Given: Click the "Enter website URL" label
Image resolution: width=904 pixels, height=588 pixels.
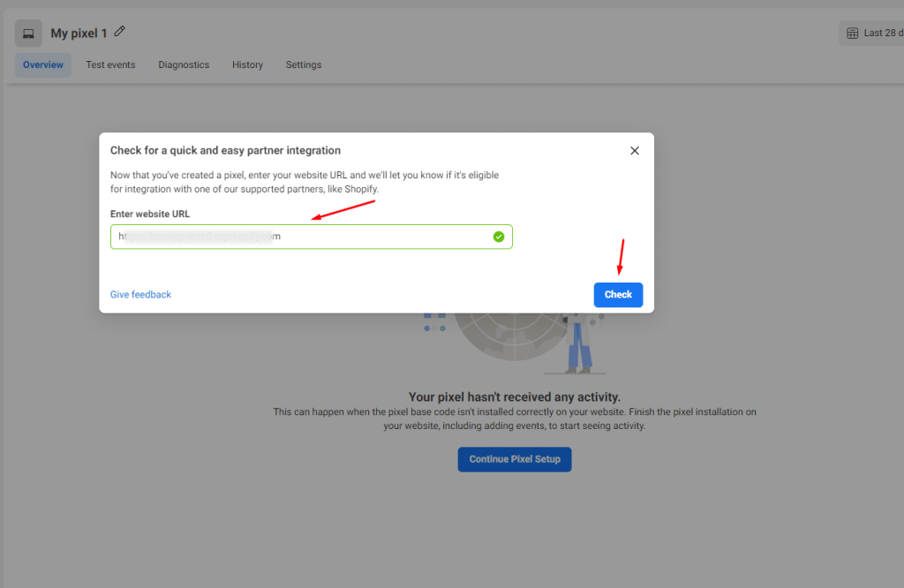Looking at the screenshot, I should pos(148,214).
